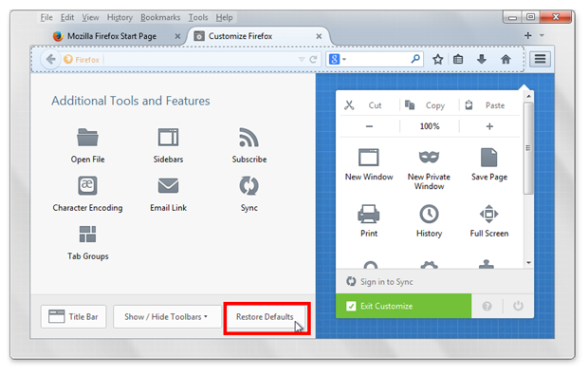
Task: Open the Tools menu
Action: click(x=198, y=18)
